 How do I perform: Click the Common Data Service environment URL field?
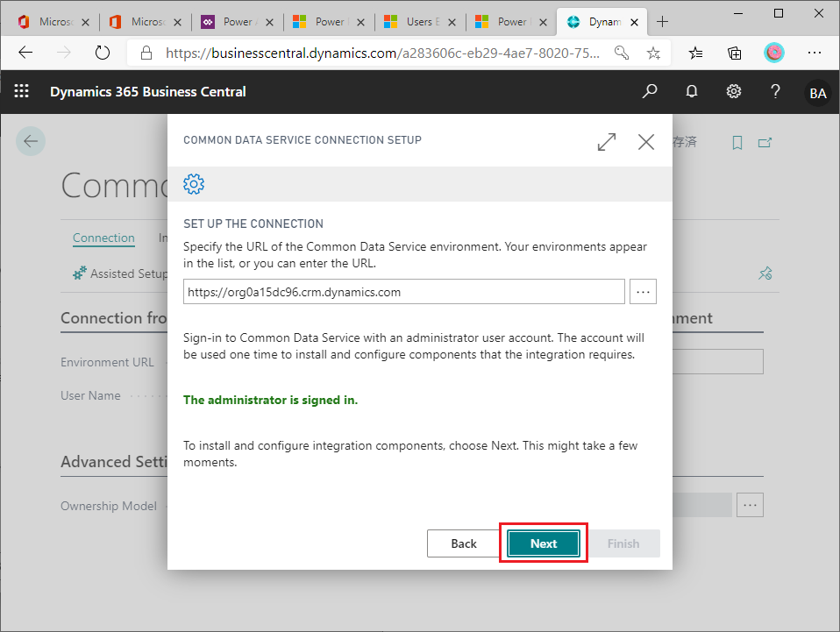(x=404, y=292)
